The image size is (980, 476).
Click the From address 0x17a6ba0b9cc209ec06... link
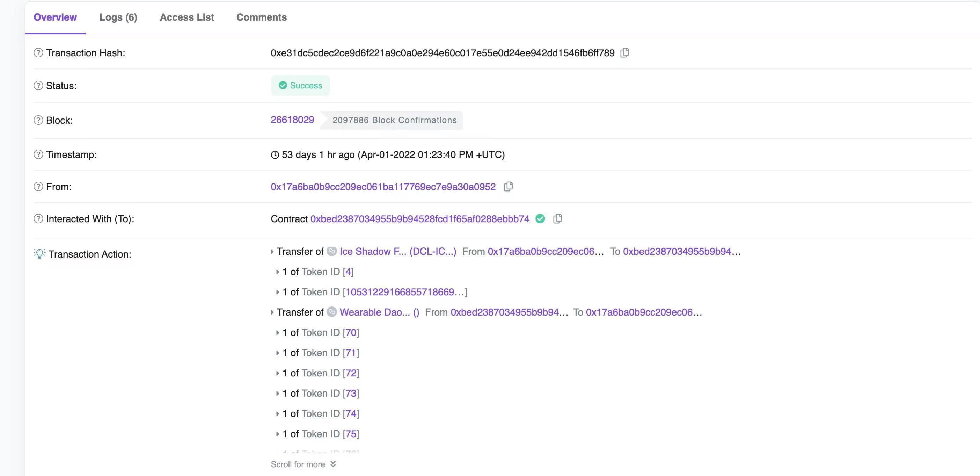click(383, 186)
